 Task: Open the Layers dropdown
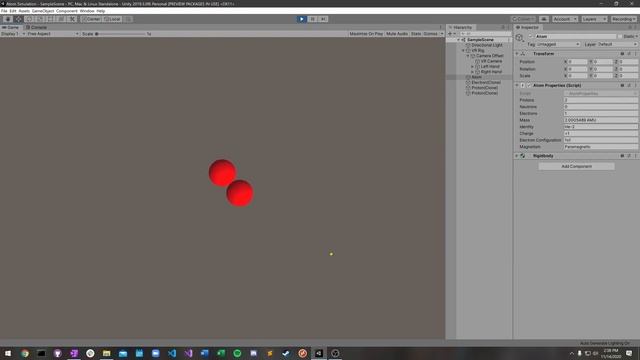click(x=594, y=19)
